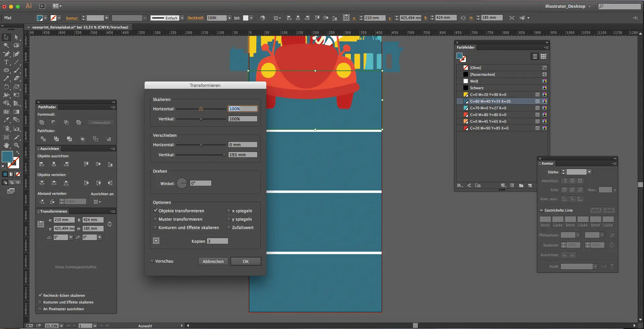Select the Type tool in the toolbox
Image resolution: width=644 pixels, height=329 pixels.
pos(6,62)
